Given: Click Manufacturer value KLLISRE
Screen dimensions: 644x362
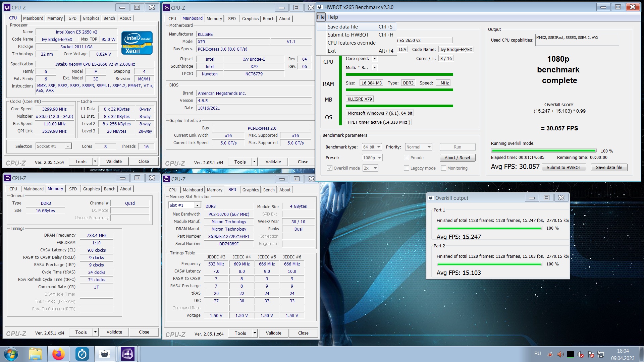Looking at the screenshot, I should [254, 34].
